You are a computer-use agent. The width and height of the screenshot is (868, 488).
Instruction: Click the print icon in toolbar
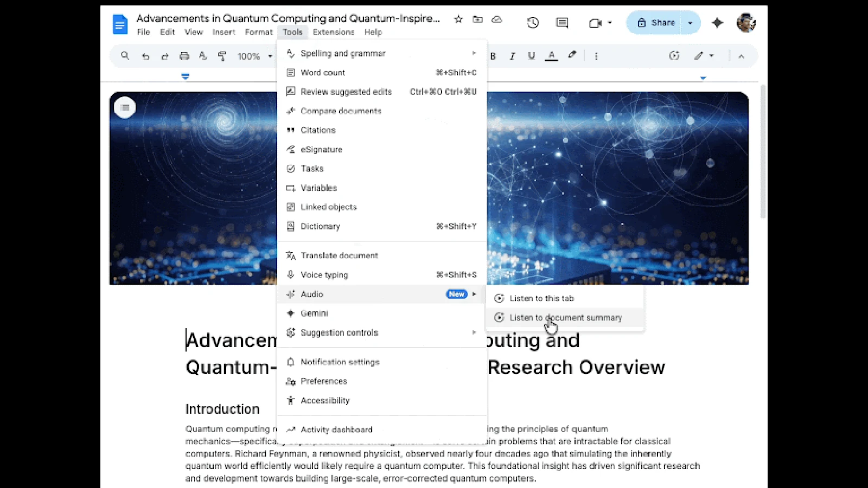click(184, 56)
